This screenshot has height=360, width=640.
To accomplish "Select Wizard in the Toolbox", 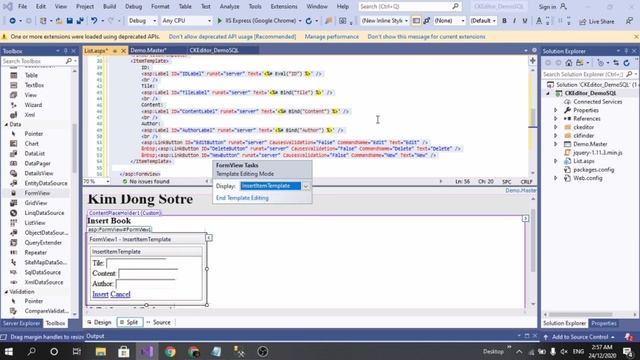I will (33, 105).
